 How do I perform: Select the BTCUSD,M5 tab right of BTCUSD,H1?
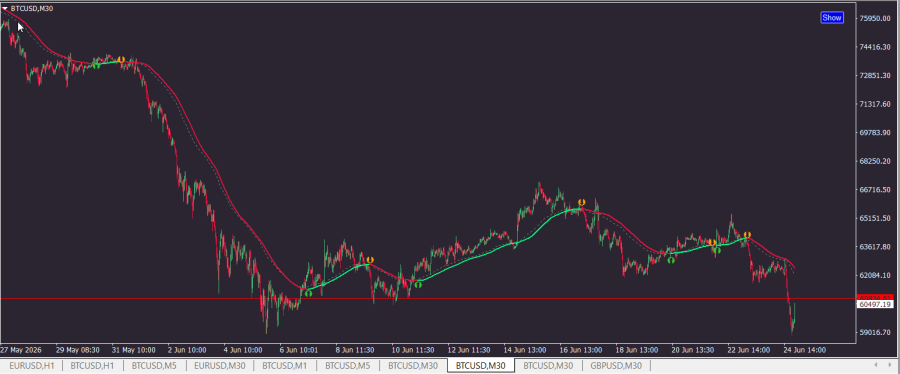(x=154, y=365)
